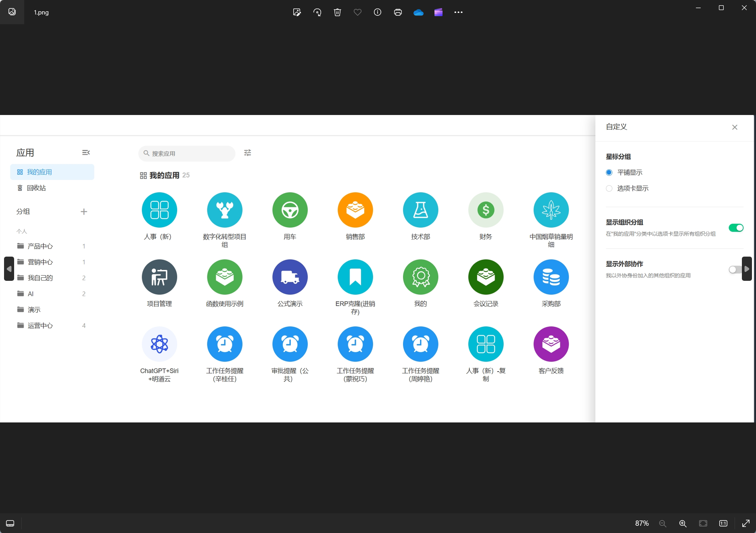Open the Clipchamp icon in Photos toolbar
Image resolution: width=756 pixels, height=533 pixels.
pos(439,12)
